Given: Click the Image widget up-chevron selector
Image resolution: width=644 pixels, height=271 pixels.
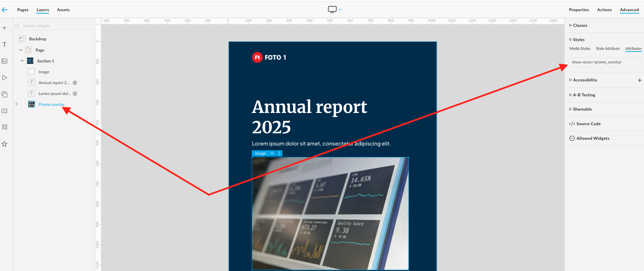Looking at the screenshot, I should pyautogui.click(x=272, y=153).
